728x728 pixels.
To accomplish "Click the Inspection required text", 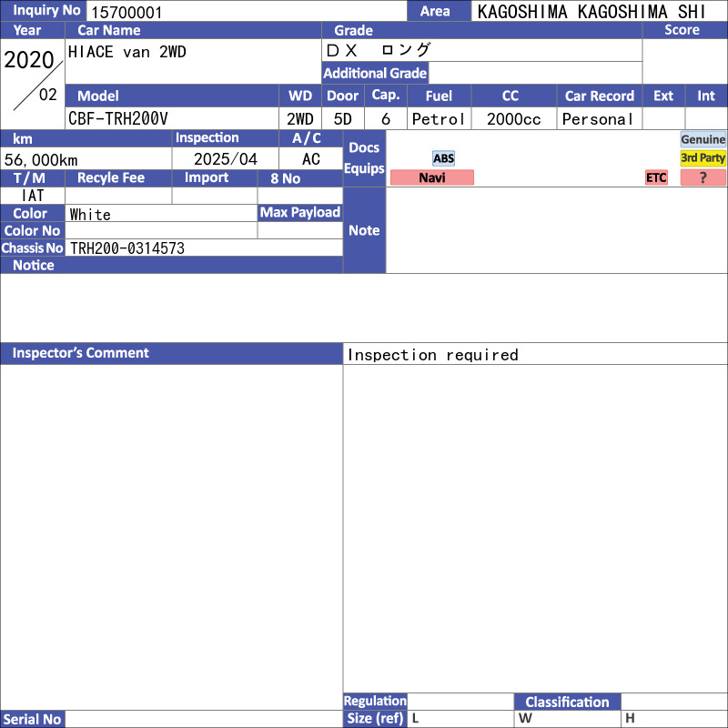I will [433, 355].
